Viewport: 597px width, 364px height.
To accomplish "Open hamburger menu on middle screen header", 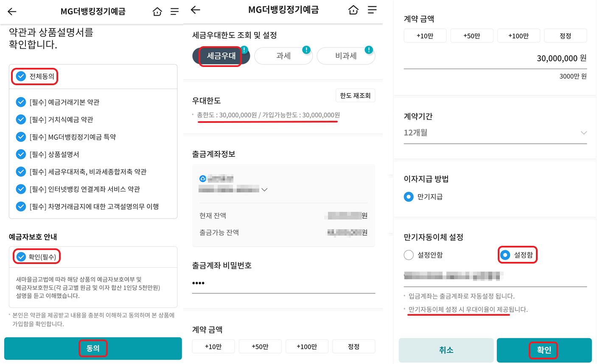I will click(x=372, y=10).
